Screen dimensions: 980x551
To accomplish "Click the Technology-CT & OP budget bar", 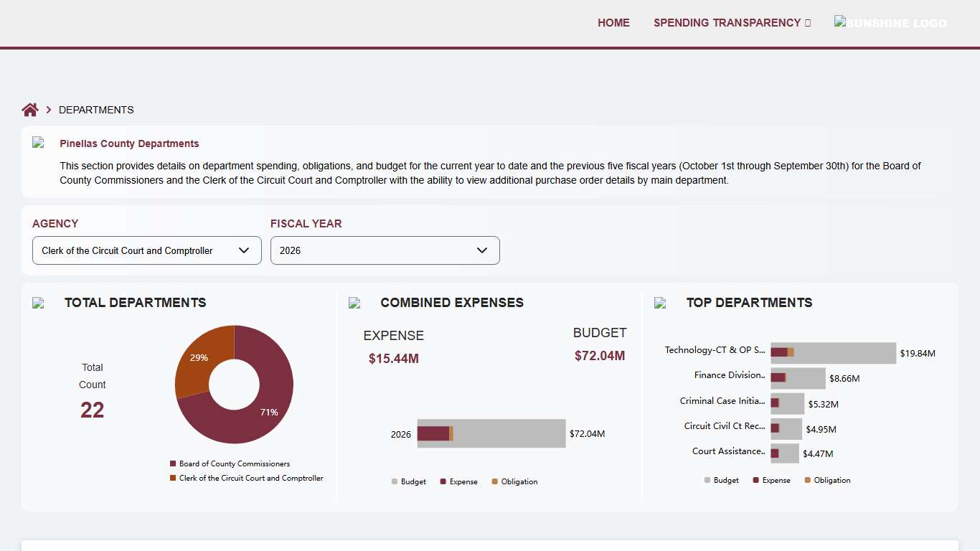I will tap(847, 353).
